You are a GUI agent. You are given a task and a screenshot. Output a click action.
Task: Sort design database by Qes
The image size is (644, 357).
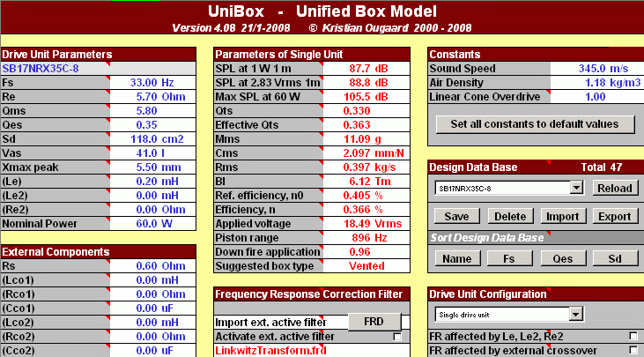(x=562, y=258)
